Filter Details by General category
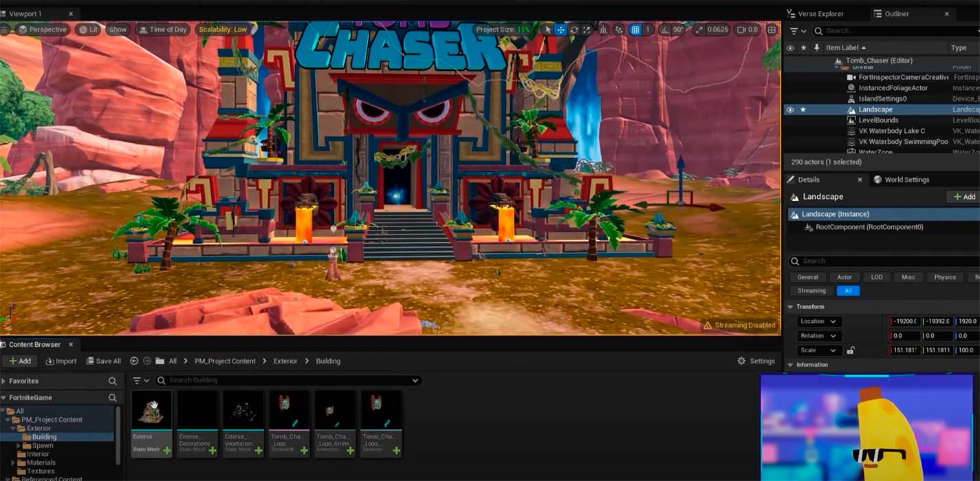This screenshot has width=980, height=481. (x=807, y=277)
